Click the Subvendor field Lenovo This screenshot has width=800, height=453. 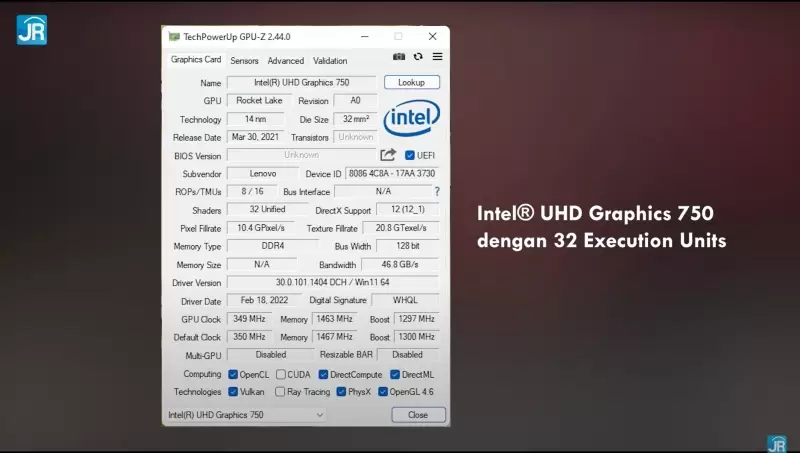263,173
